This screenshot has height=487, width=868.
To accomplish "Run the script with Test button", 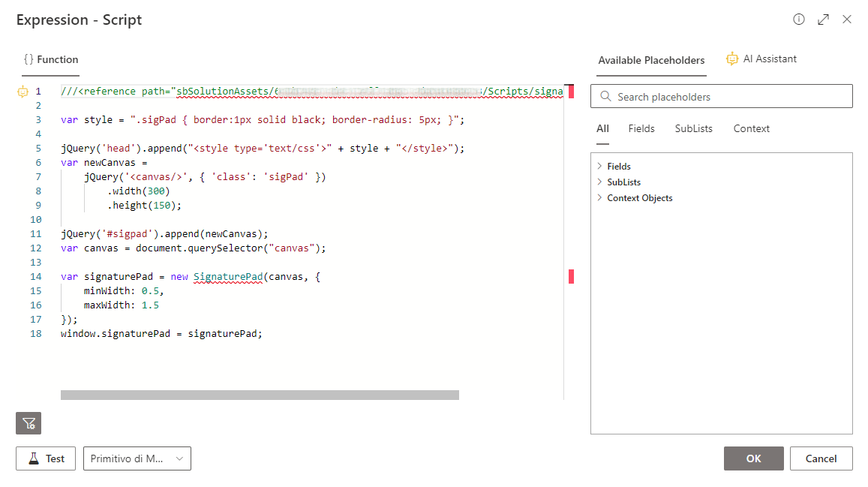I will tap(46, 458).
